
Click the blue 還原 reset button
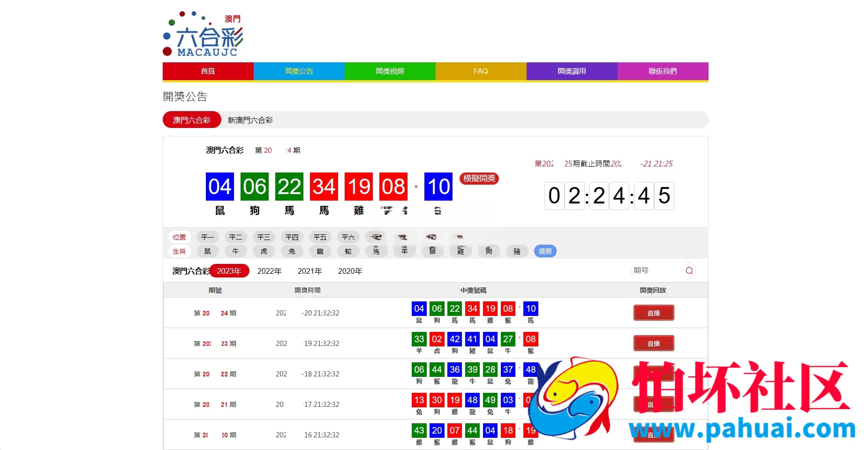click(545, 251)
